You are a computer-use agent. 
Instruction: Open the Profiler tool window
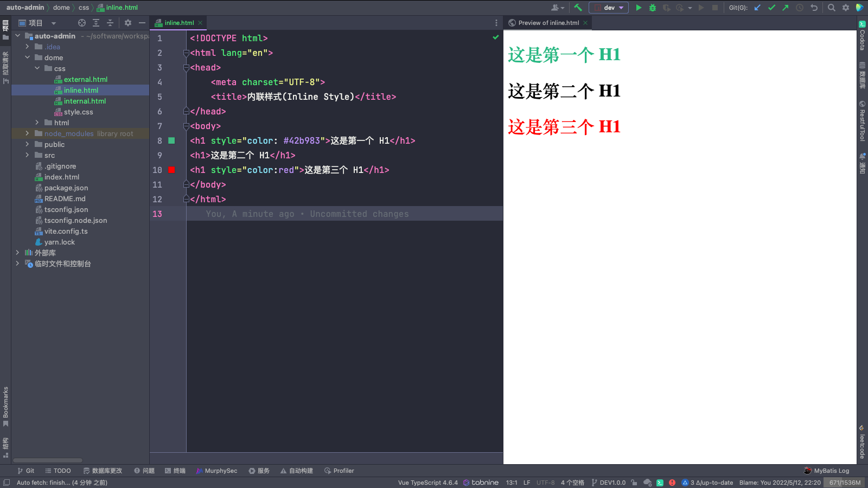(x=339, y=470)
